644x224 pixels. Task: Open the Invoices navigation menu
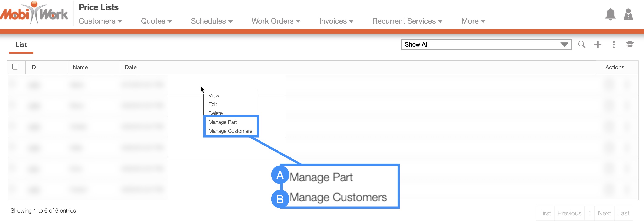[x=336, y=21]
